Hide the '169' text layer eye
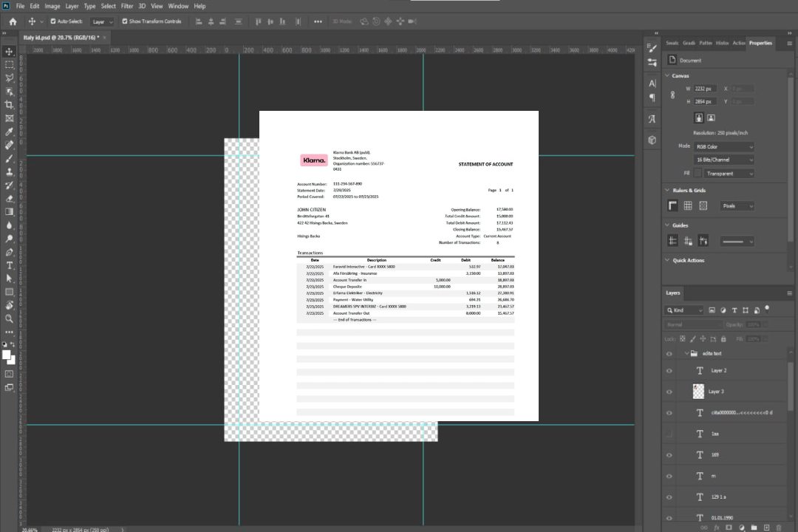 point(669,455)
